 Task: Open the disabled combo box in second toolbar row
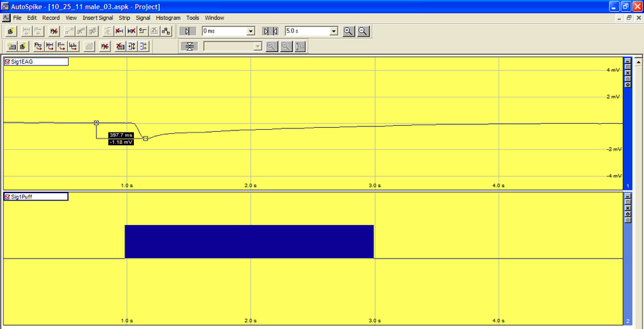point(258,47)
